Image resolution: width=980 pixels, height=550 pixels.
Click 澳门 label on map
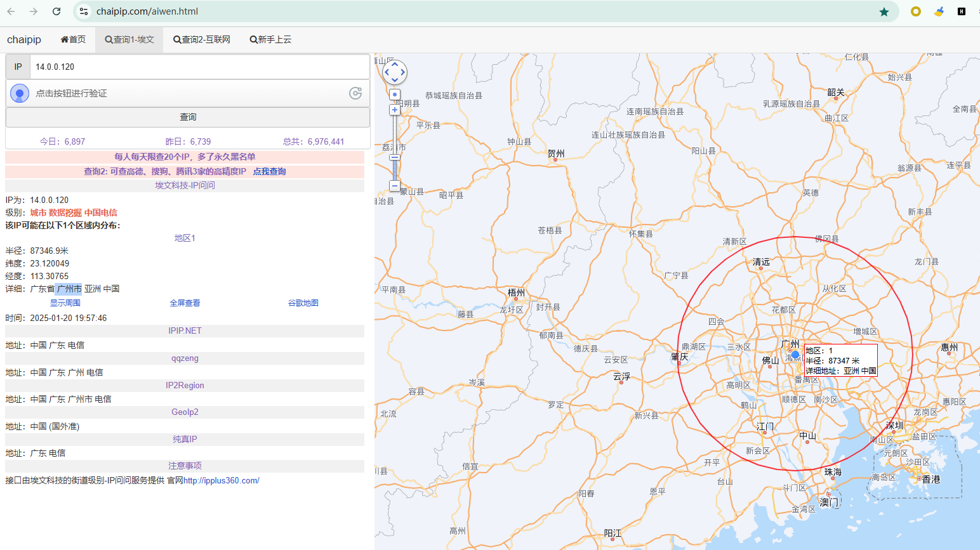click(x=829, y=502)
